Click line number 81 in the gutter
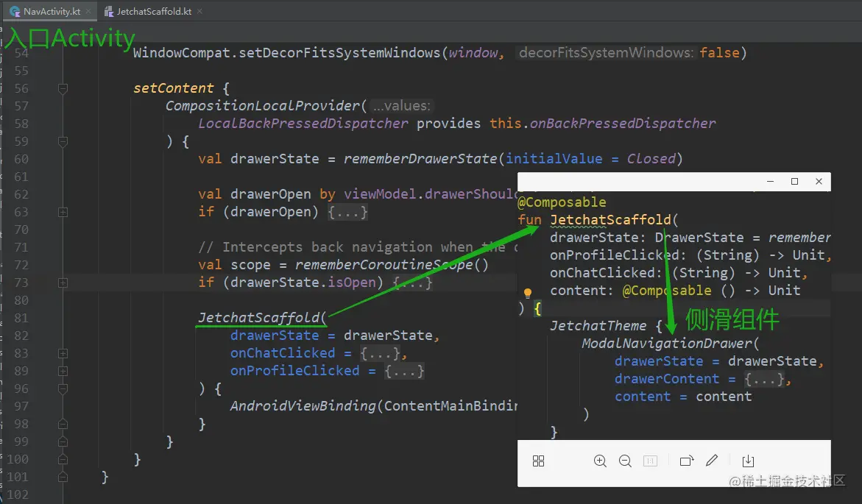The height and width of the screenshot is (504, 862). tap(21, 319)
